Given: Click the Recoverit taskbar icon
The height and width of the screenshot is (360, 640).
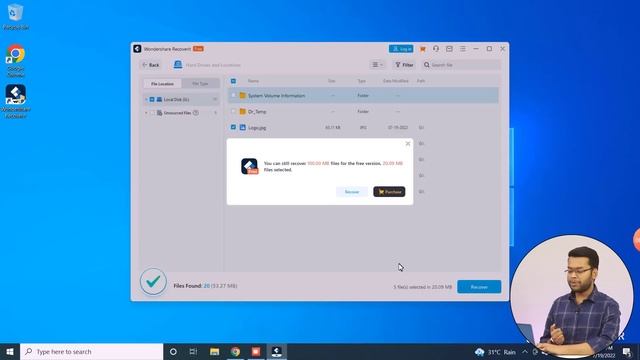Looking at the screenshot, I should pos(277,351).
